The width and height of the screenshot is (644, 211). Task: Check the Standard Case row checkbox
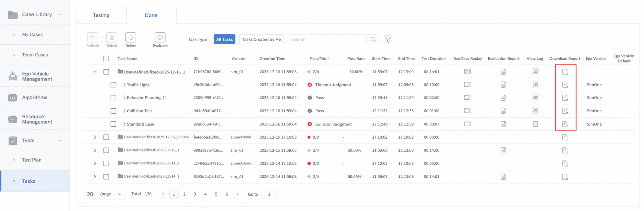pos(114,124)
